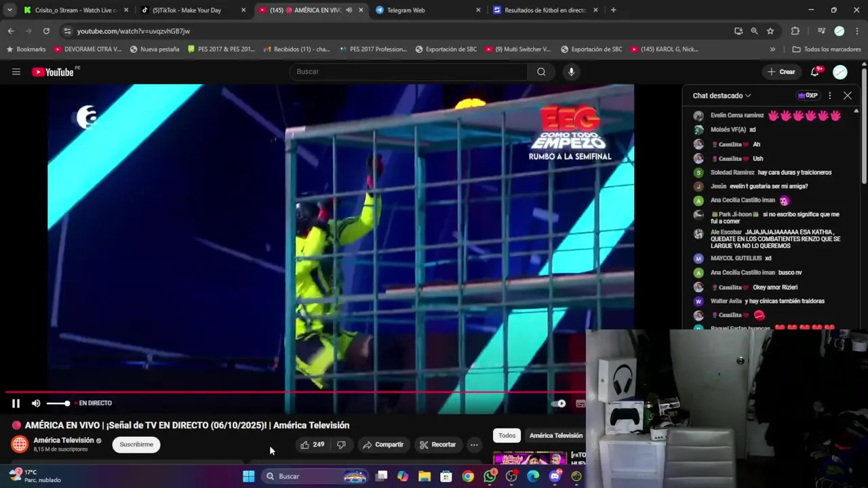The height and width of the screenshot is (488, 868).
Task: Click the chat panel scrollbar
Action: pyautogui.click(x=856, y=217)
